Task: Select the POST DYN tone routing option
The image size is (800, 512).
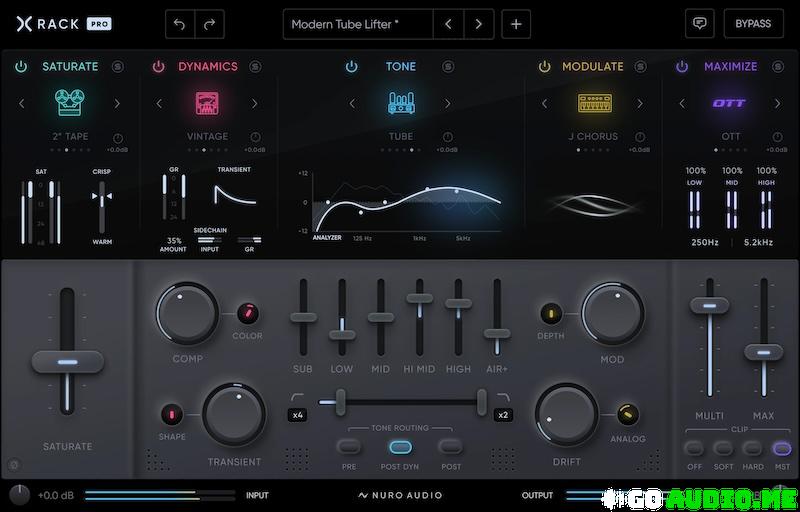Action: pyautogui.click(x=400, y=447)
